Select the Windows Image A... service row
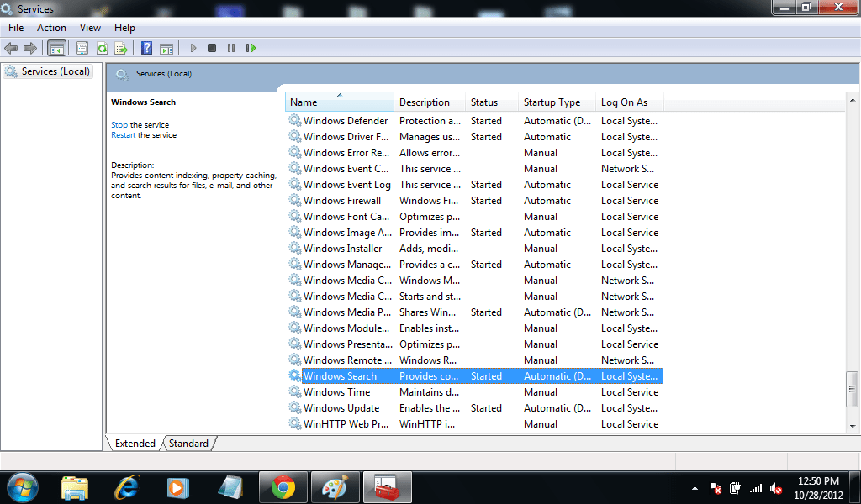 474,232
